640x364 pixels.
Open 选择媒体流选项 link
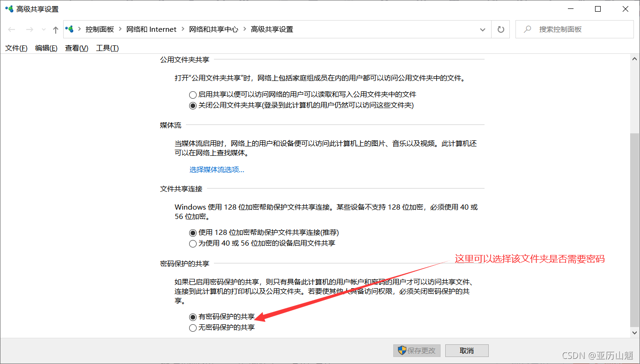tap(217, 169)
